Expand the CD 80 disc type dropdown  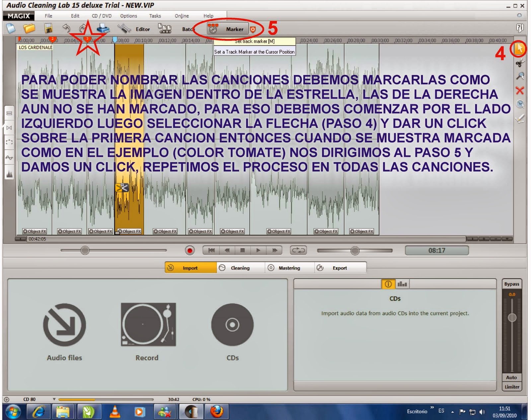click(54, 399)
